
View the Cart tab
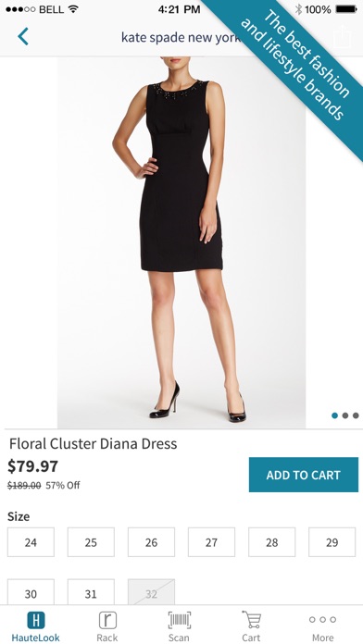click(251, 626)
